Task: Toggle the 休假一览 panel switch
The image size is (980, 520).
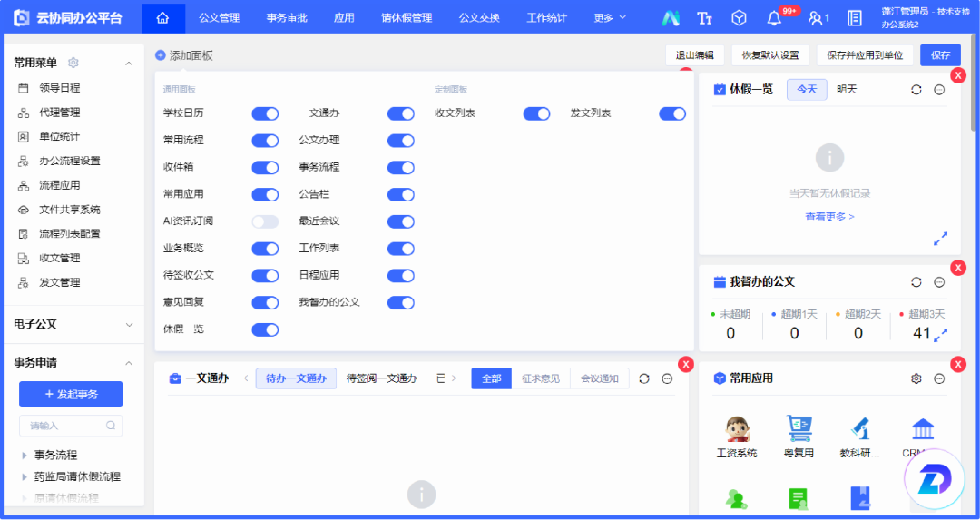Action: [x=265, y=329]
